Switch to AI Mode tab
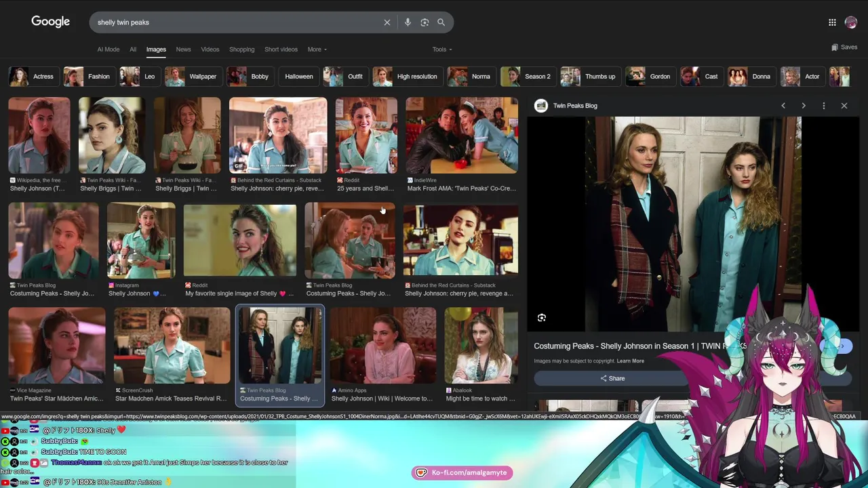The width and height of the screenshot is (868, 488). tap(108, 49)
